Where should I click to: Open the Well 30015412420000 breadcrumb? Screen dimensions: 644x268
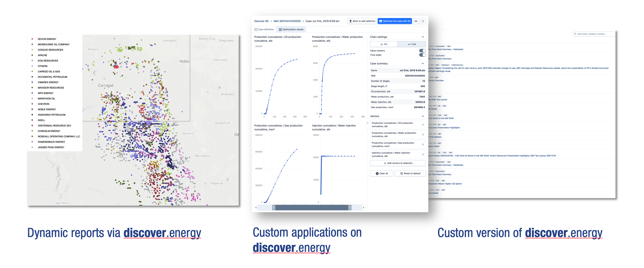click(287, 21)
